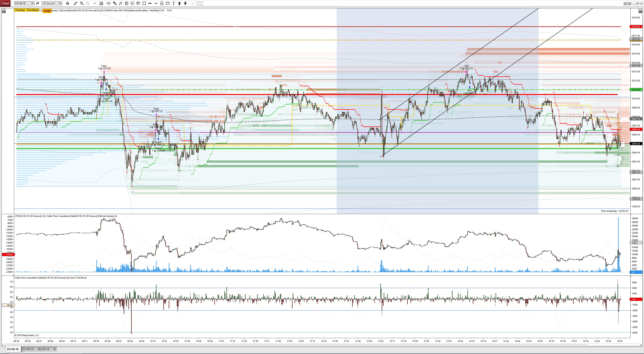Select the up arrow marker tool

[x=179, y=3]
